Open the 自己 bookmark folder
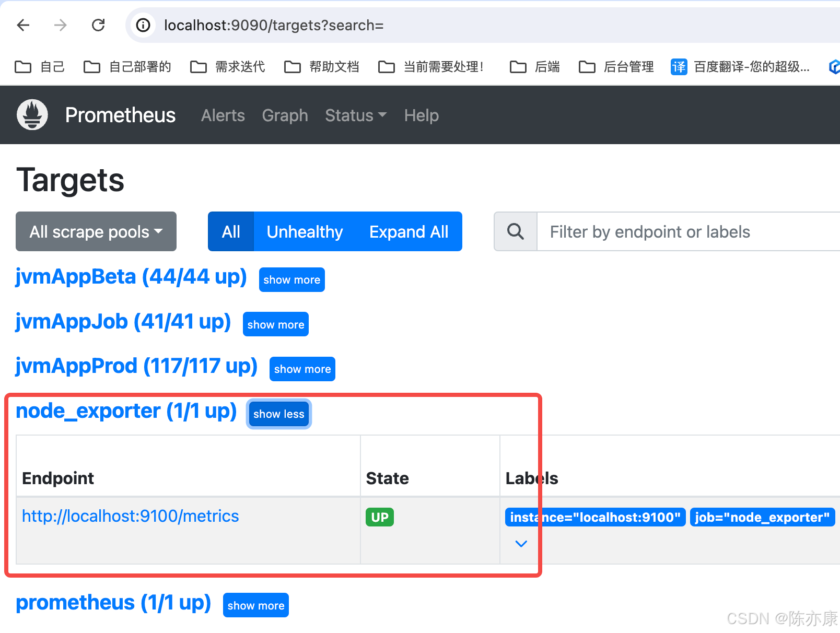Viewport: 840px width, 633px height. (40, 67)
